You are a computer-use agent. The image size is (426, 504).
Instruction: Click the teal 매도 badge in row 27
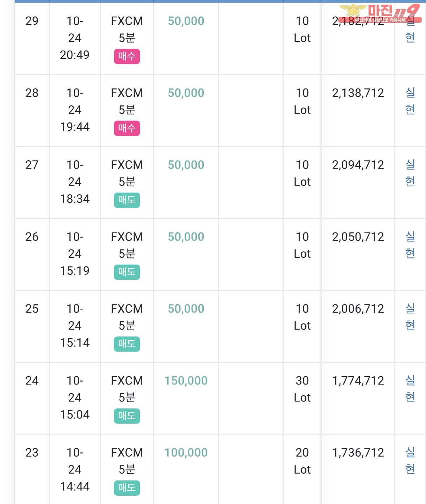pyautogui.click(x=127, y=200)
